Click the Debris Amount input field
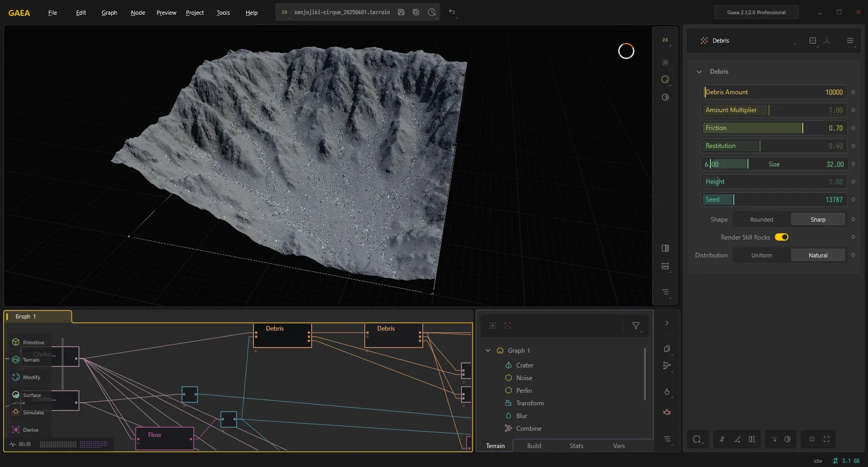Image resolution: width=868 pixels, height=467 pixels. [x=774, y=92]
